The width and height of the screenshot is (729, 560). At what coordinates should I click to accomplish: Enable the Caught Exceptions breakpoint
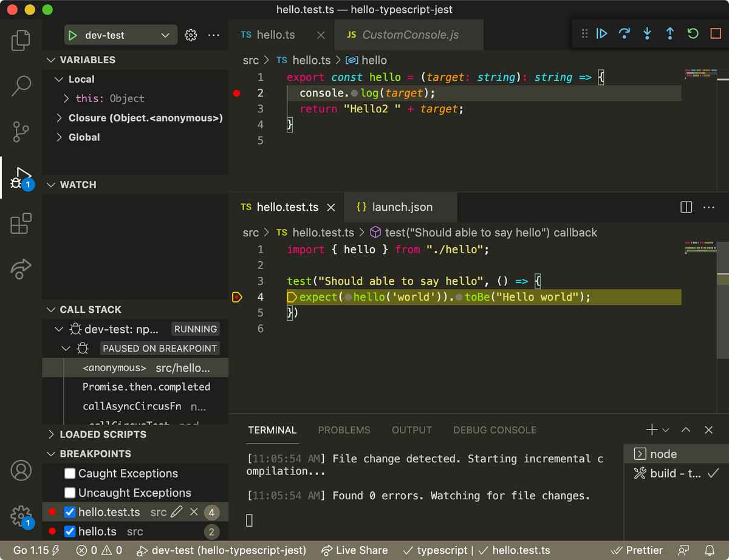click(70, 473)
